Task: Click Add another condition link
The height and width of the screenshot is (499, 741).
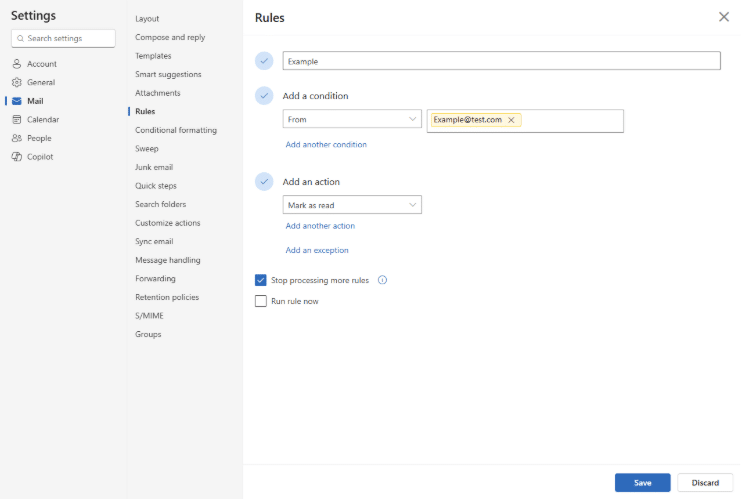Action: (x=326, y=145)
